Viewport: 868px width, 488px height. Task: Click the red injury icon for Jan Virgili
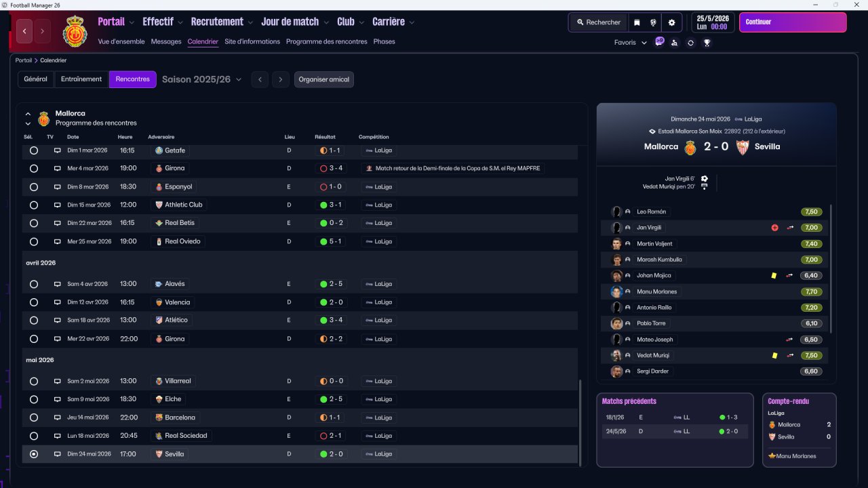coord(774,228)
